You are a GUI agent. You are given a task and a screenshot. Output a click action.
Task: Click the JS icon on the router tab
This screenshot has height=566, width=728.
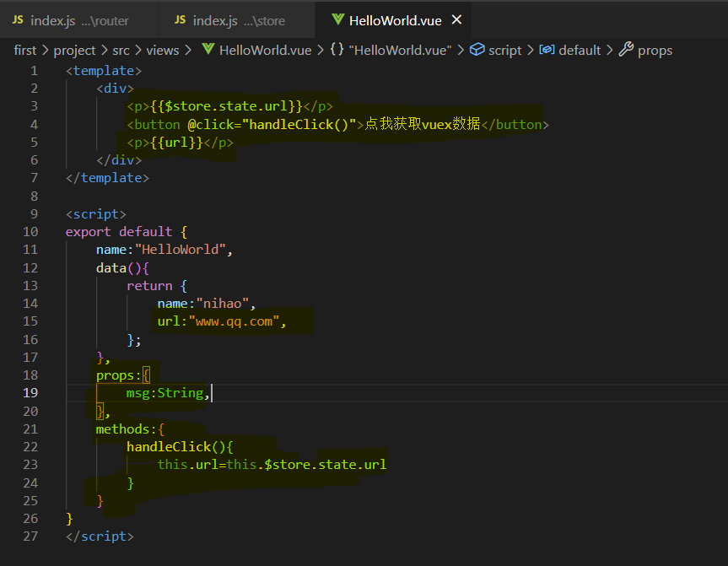tap(18, 20)
